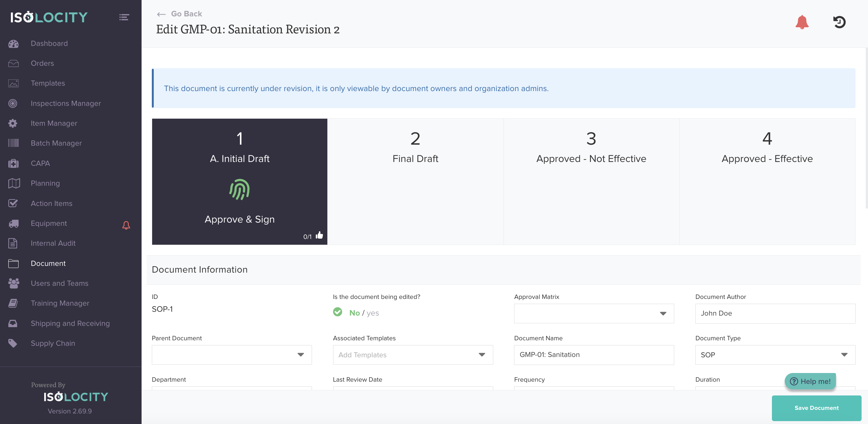This screenshot has width=868, height=424.
Task: Click the Dashboard gauge icon
Action: [13, 44]
